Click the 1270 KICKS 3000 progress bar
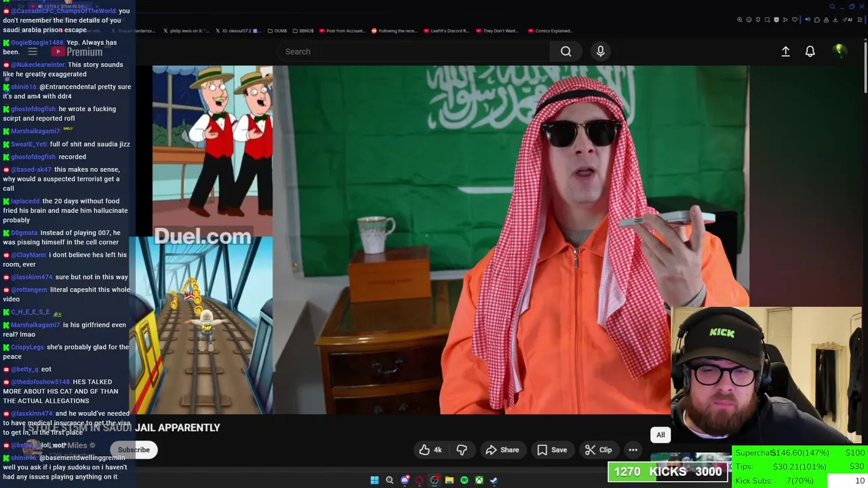This screenshot has height=488, width=868. tap(668, 472)
